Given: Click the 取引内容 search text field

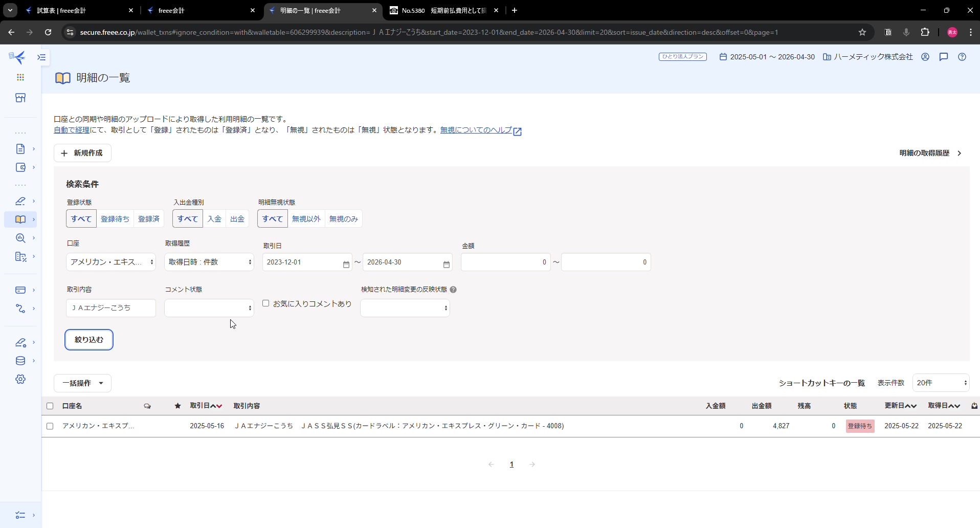Looking at the screenshot, I should click(x=111, y=308).
